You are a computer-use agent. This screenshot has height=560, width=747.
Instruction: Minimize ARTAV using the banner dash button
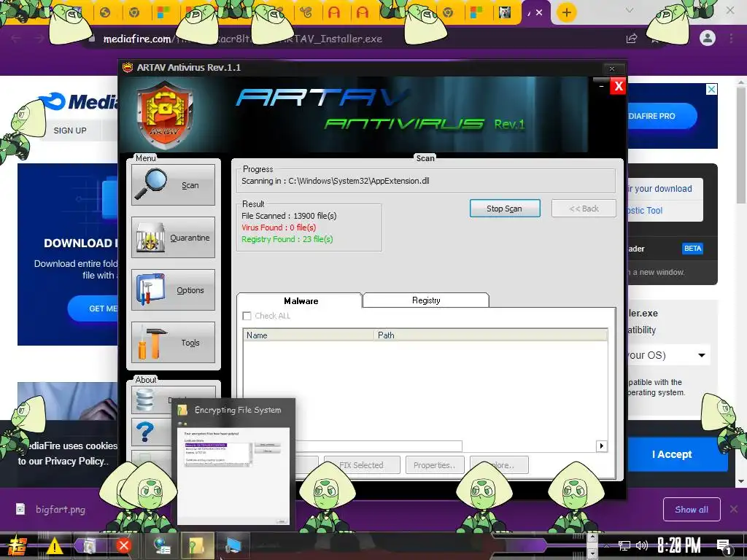click(x=601, y=86)
